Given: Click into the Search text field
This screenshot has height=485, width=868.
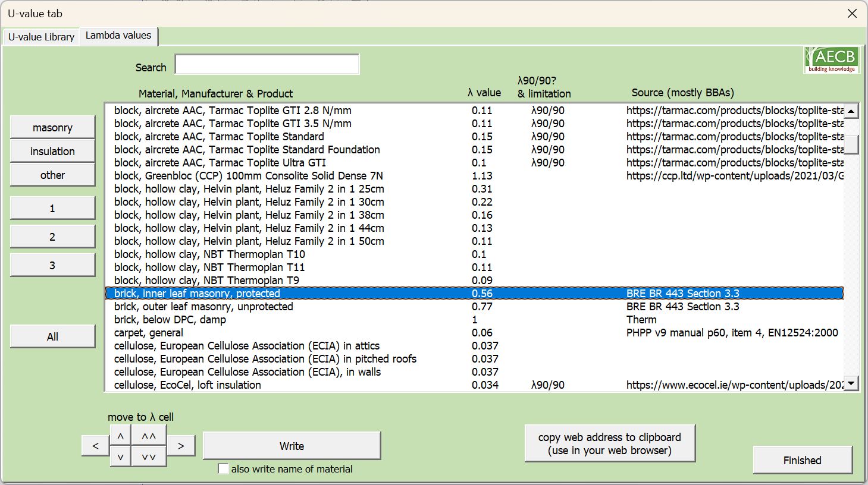Looking at the screenshot, I should [267, 65].
